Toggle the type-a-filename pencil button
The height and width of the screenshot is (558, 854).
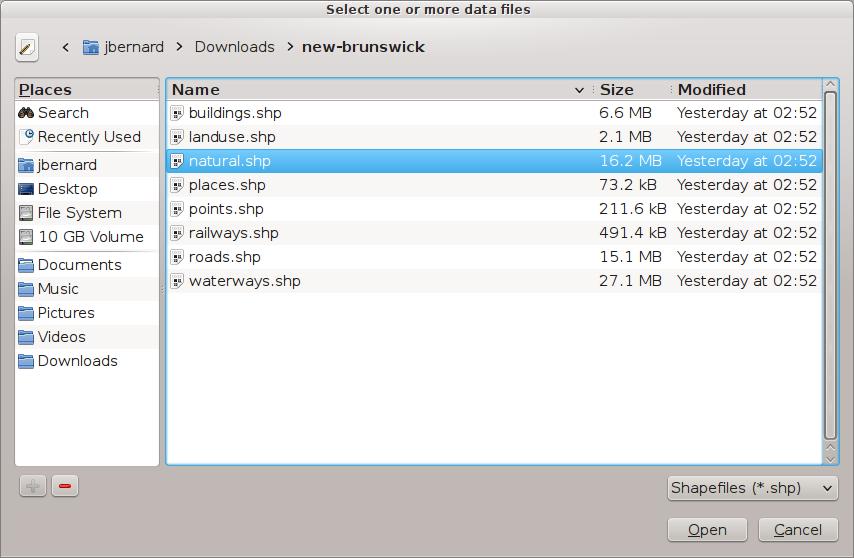coord(27,47)
